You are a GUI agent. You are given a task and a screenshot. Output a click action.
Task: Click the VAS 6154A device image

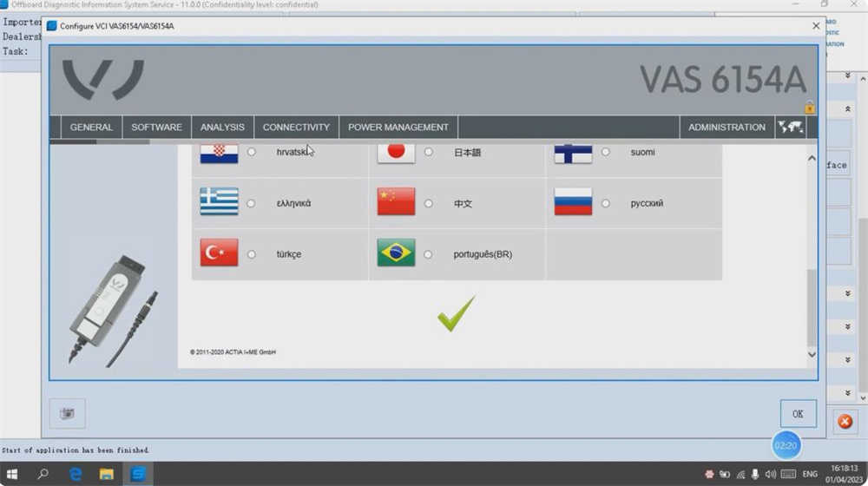112,310
